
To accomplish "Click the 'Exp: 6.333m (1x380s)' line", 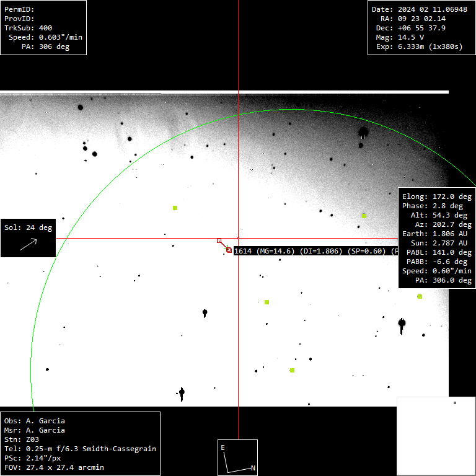I will click(420, 46).
